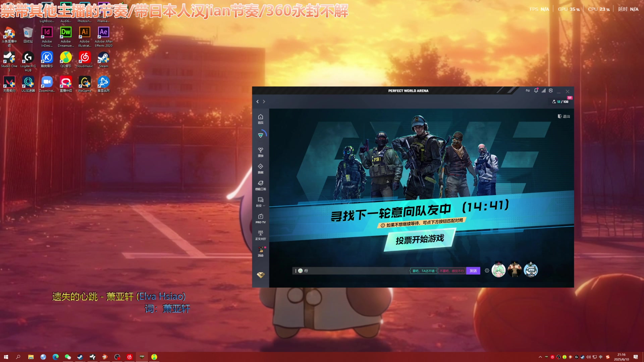Open Steam from the taskbar
The image size is (644, 362).
80,357
